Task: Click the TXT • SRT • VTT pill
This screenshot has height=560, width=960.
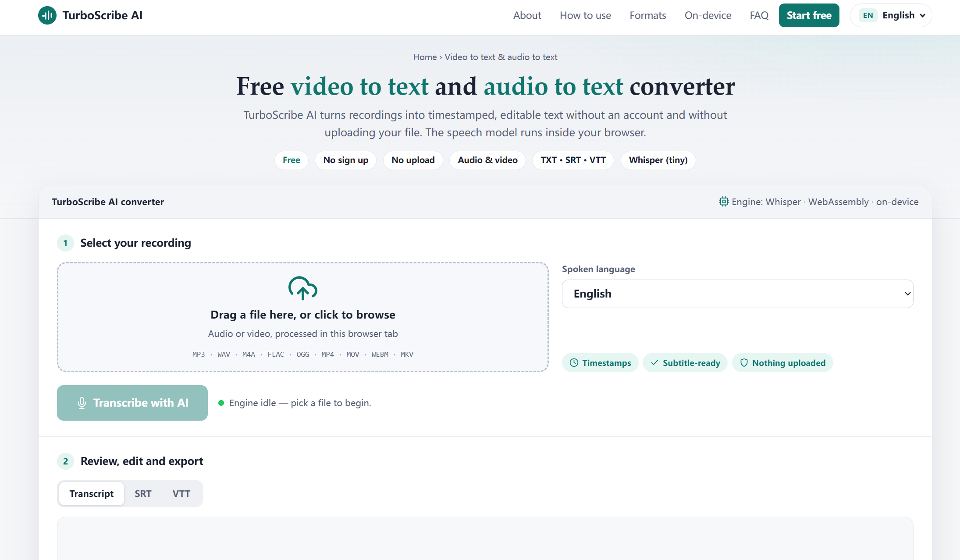Action: 573,160
